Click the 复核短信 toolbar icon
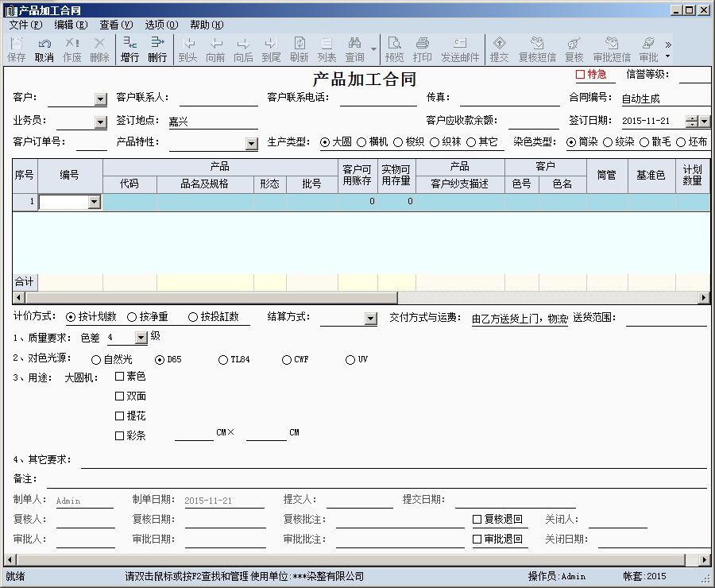715x588 pixels. click(x=537, y=49)
